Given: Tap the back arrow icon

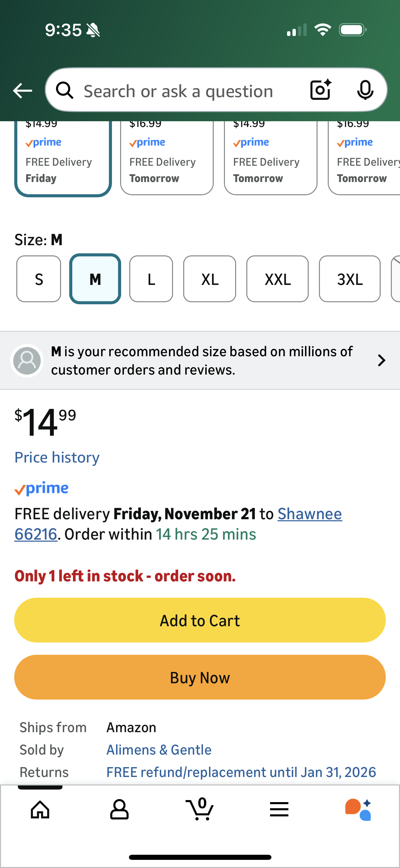Looking at the screenshot, I should click(x=22, y=91).
